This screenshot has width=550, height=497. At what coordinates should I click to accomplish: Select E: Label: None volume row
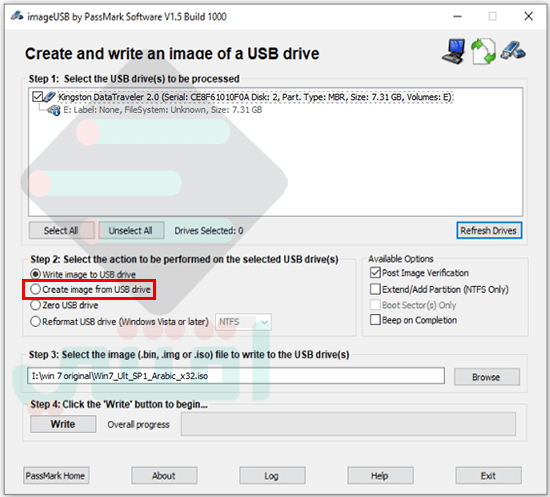162,110
